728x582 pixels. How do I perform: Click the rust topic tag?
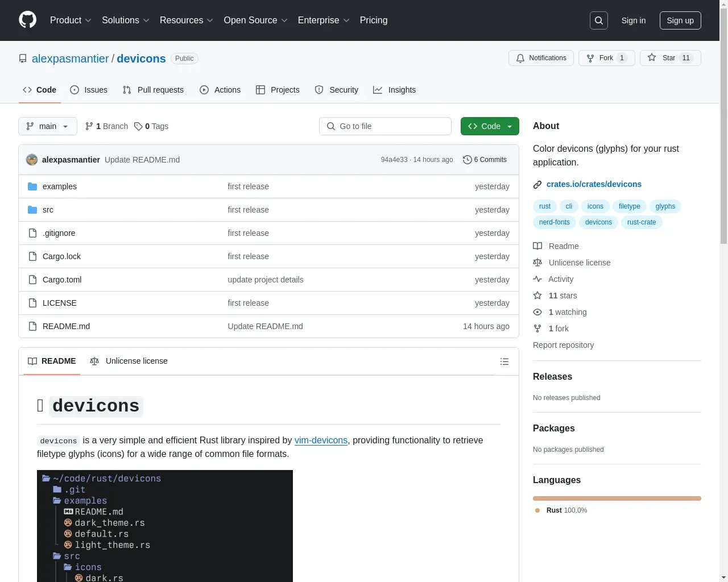tap(545, 206)
